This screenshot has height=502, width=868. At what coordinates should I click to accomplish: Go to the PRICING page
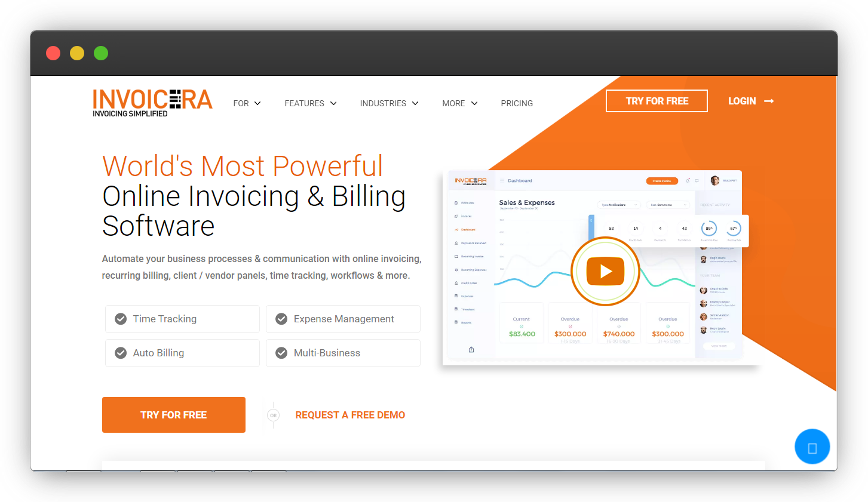click(517, 103)
